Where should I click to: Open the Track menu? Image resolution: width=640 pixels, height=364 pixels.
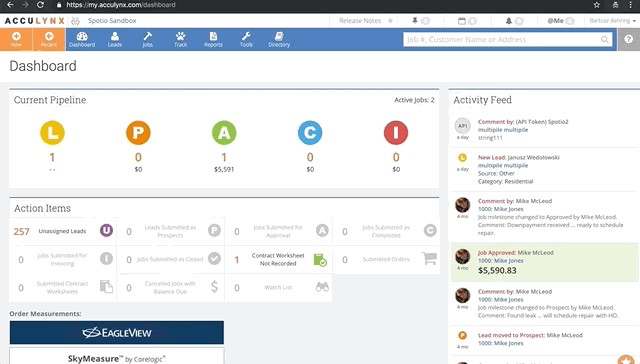click(x=180, y=39)
